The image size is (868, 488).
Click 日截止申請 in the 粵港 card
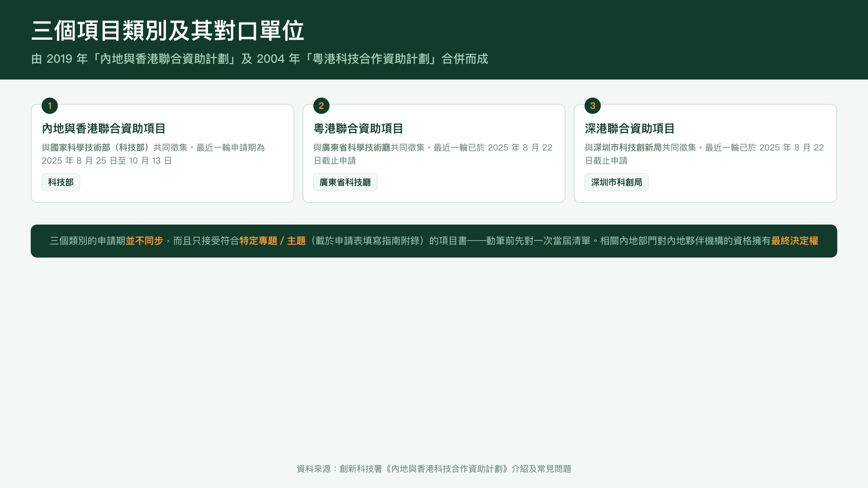335,161
